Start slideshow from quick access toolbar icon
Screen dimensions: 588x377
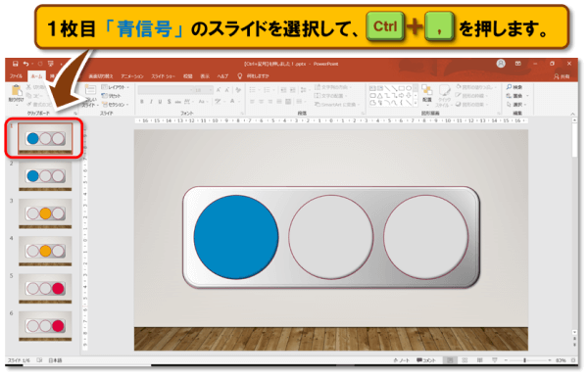pyautogui.click(x=51, y=64)
